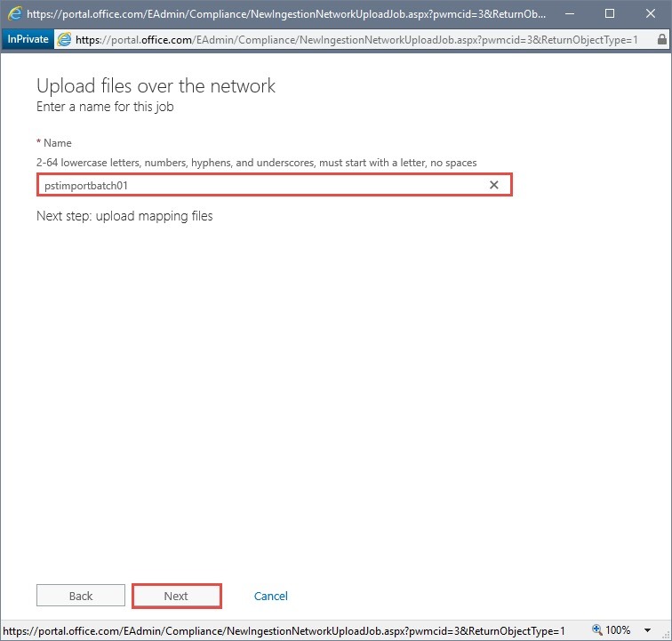This screenshot has height=641, width=672.
Task: Click the Internet Explorer logo in title bar
Action: pos(14,13)
